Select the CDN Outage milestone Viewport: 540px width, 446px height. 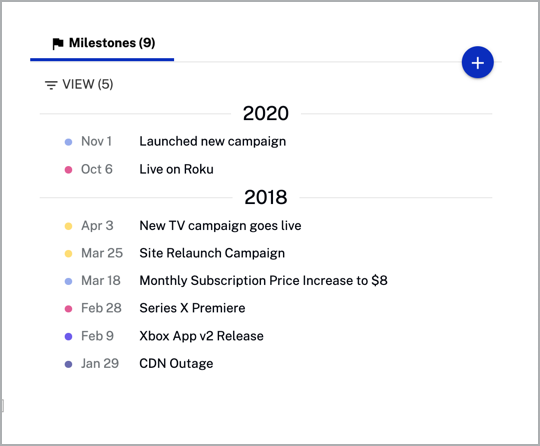pos(176,363)
